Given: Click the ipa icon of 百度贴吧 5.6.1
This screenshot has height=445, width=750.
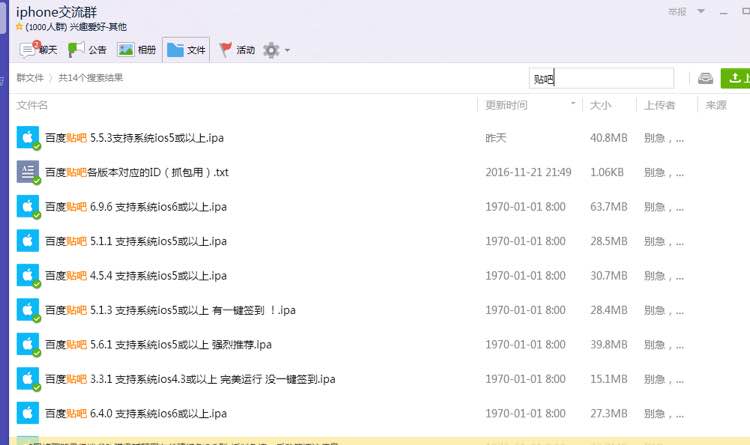Looking at the screenshot, I should point(28,345).
